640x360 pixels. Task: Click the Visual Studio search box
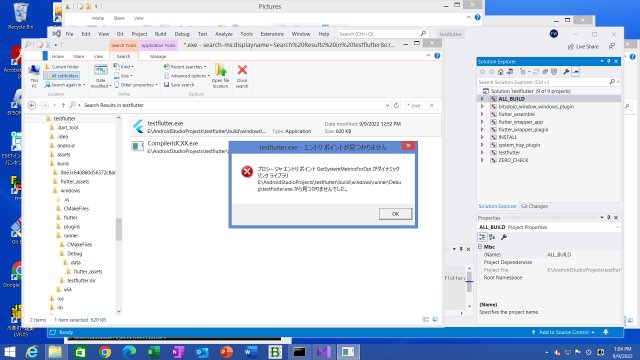click(x=382, y=34)
